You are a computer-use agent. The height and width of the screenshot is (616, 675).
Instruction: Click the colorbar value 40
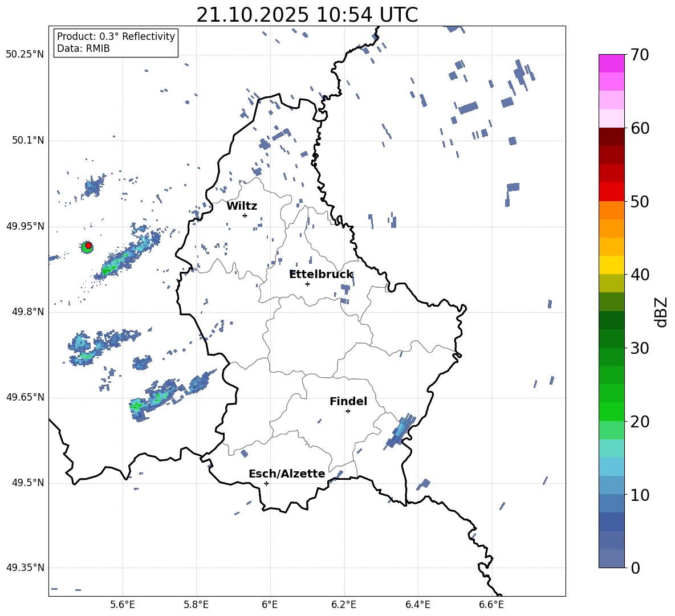click(x=640, y=275)
